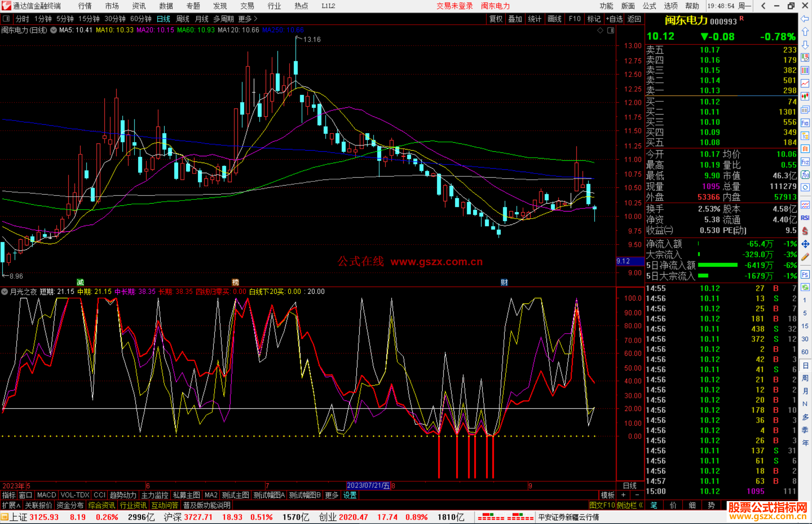812x524 pixels.
Task: Click the +自选 add to watchlist button
Action: [x=614, y=19]
